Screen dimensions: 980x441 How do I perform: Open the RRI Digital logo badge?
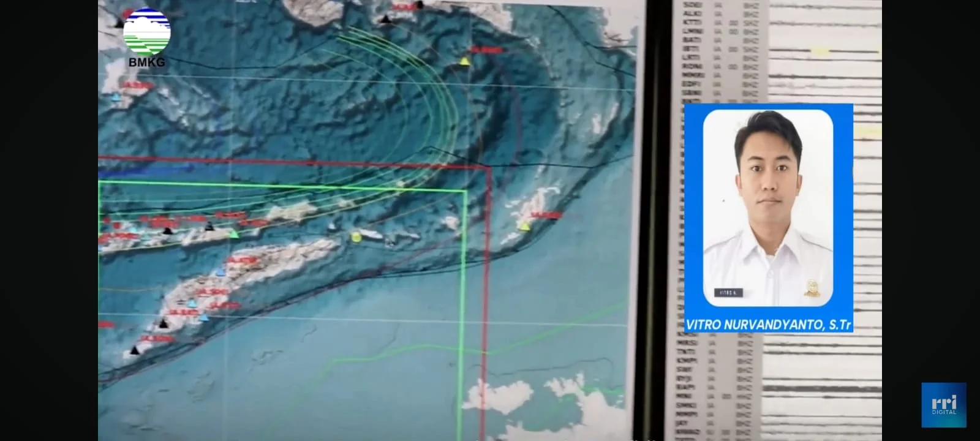pos(944,405)
